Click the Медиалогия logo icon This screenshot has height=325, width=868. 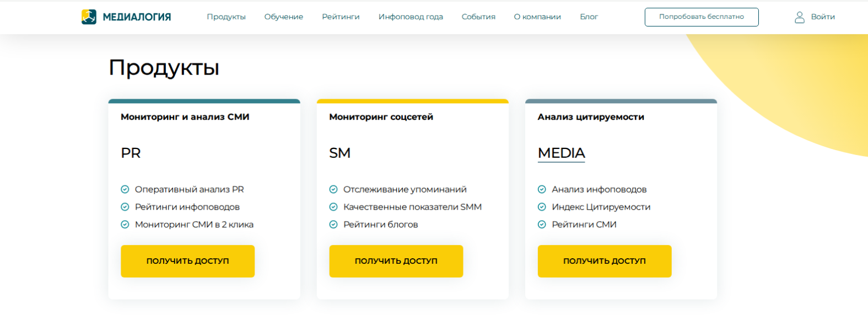point(89,17)
